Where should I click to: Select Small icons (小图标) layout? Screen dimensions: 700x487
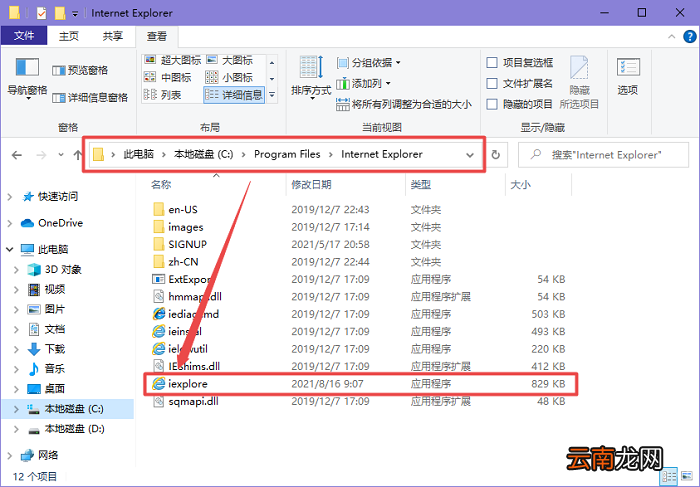click(x=229, y=77)
